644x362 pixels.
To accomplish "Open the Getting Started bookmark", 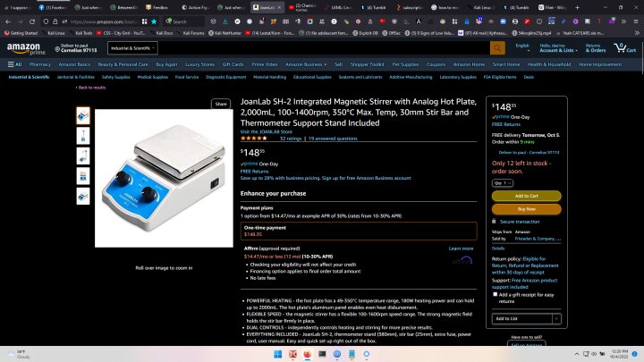I will click(x=21, y=33).
